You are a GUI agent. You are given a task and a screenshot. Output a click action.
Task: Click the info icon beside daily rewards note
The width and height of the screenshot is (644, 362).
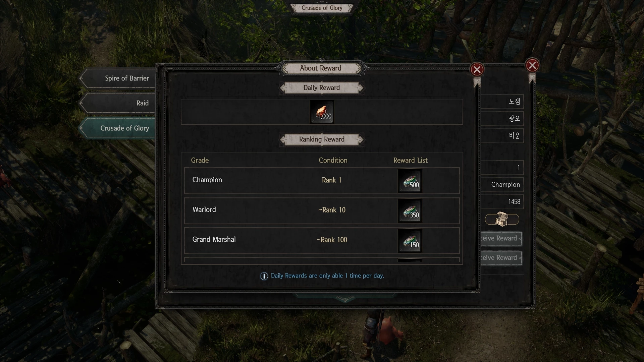pyautogui.click(x=264, y=276)
